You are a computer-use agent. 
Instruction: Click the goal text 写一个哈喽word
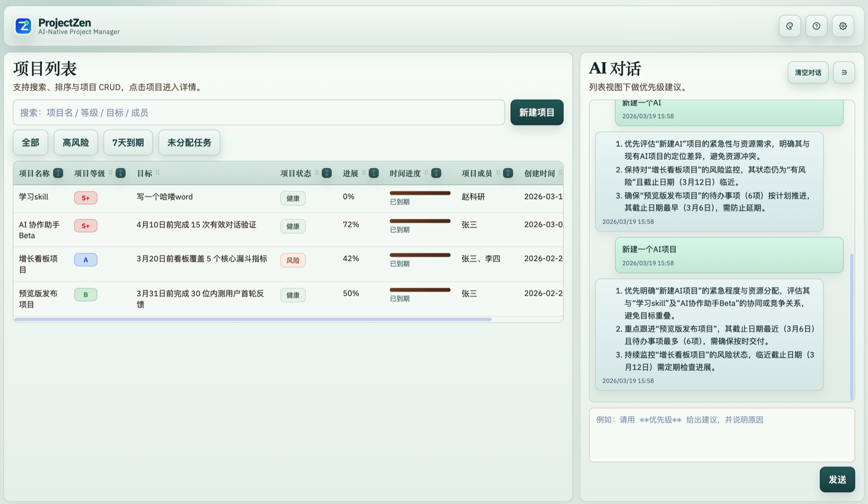(x=164, y=197)
